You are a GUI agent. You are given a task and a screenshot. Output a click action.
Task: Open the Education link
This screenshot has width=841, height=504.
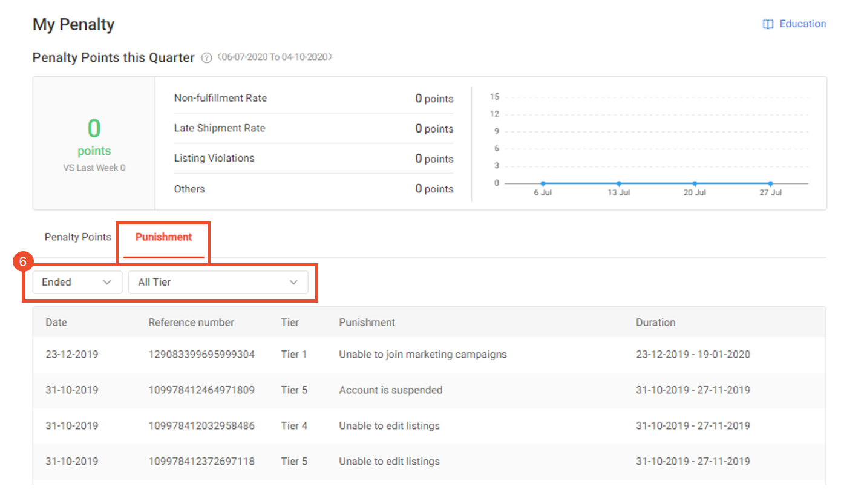click(x=802, y=24)
